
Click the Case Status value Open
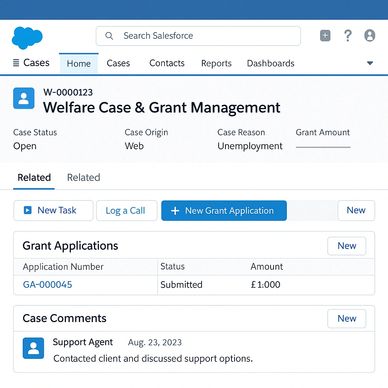[25, 146]
